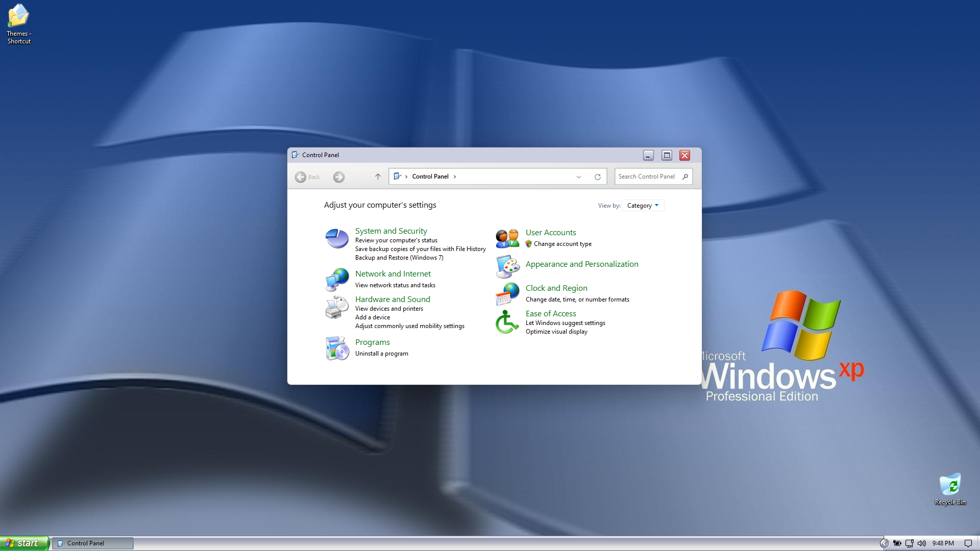Image resolution: width=980 pixels, height=551 pixels.
Task: Click the up directory arrow
Action: click(x=378, y=177)
